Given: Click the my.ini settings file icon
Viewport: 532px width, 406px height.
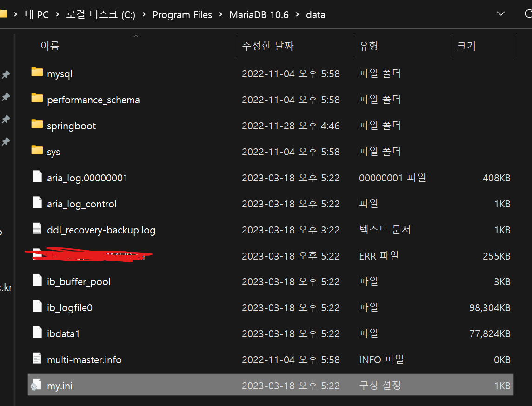Looking at the screenshot, I should click(x=36, y=385).
